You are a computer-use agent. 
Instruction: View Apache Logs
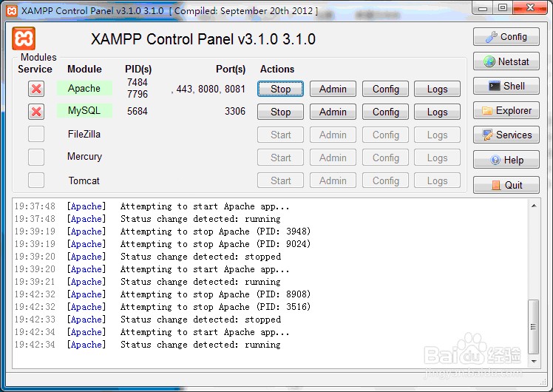(438, 89)
